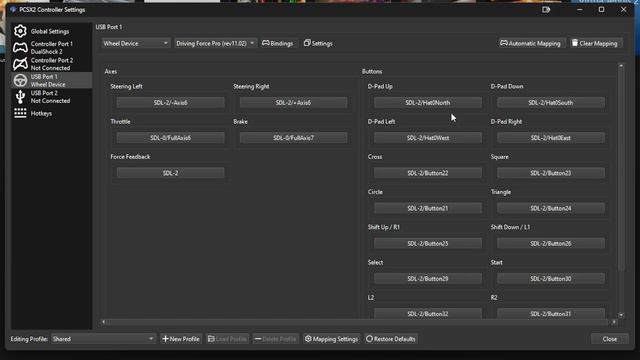
Task: Click horizontal scrollbar right arrow
Action: (x=614, y=322)
